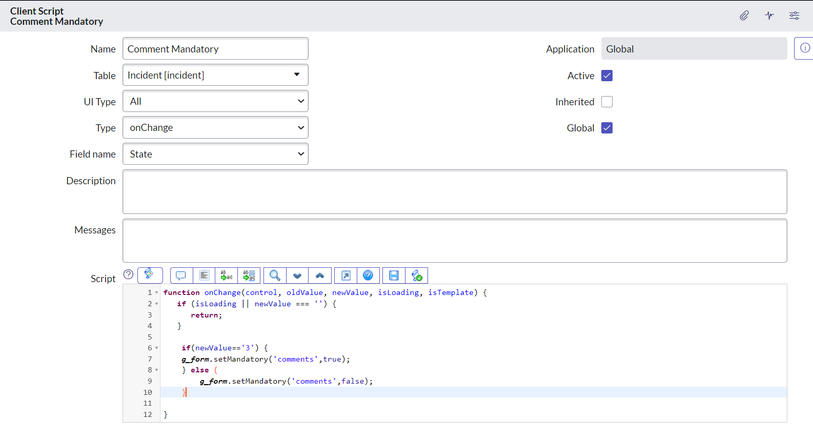Click the Application info icon

tap(804, 48)
